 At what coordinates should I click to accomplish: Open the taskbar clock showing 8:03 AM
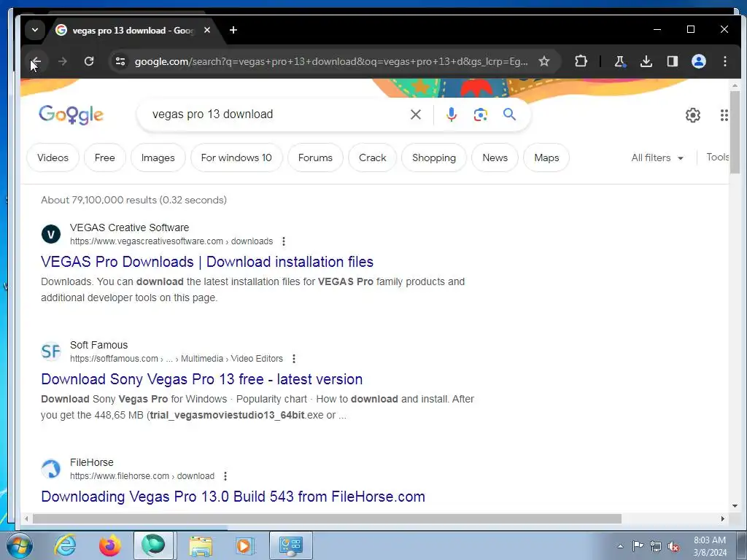click(x=710, y=546)
